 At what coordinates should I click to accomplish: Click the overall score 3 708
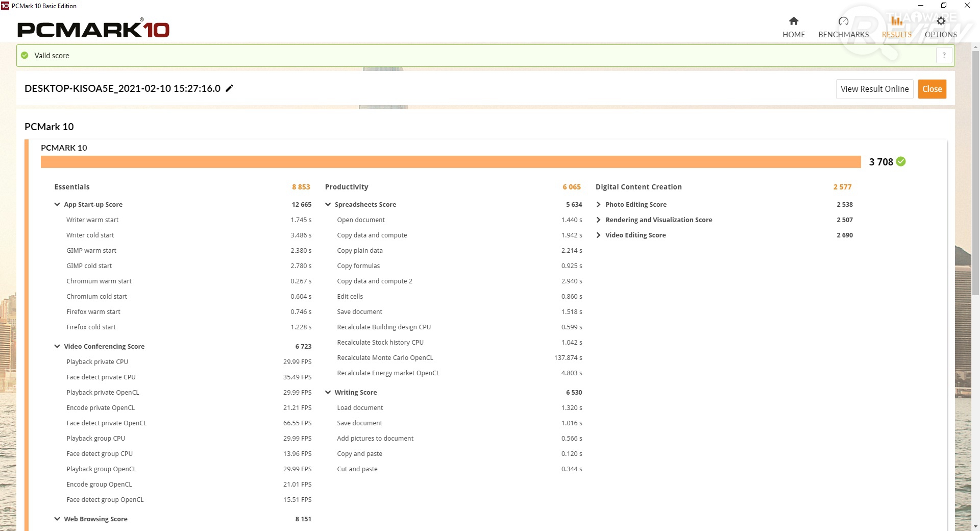pos(881,162)
